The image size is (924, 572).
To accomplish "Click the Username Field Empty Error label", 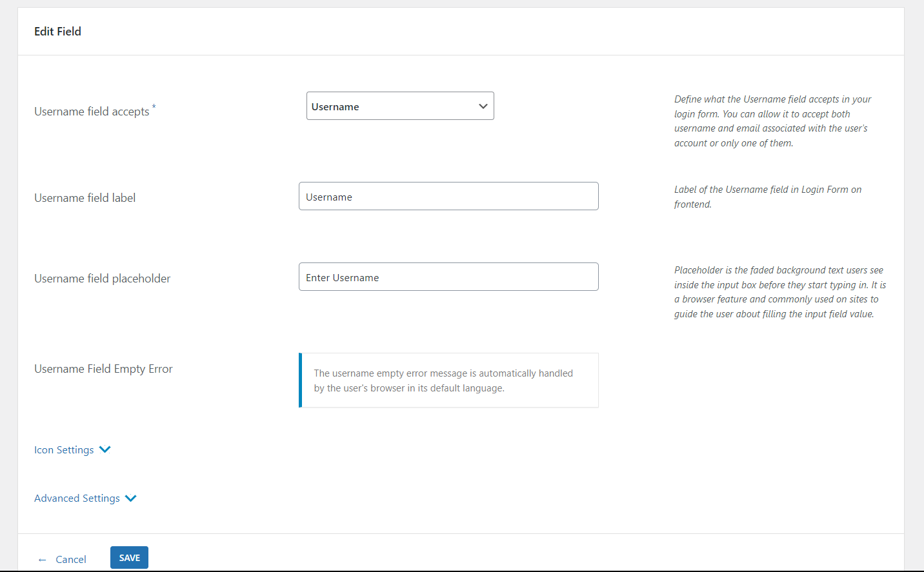I will click(103, 369).
